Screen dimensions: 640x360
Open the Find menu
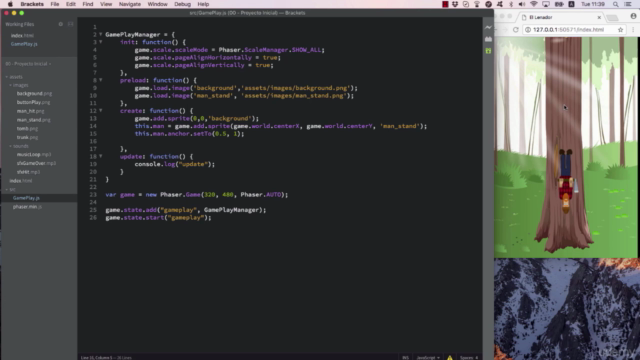[88, 4]
